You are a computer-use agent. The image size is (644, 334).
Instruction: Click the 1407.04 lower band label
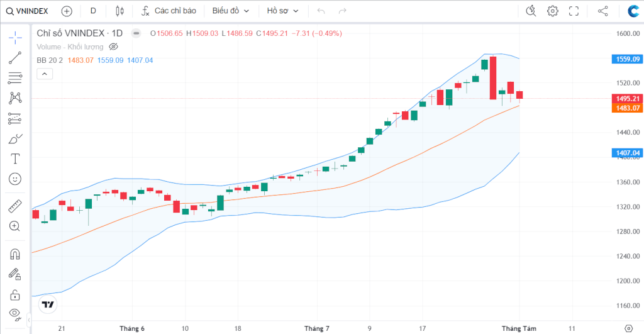pos(628,153)
